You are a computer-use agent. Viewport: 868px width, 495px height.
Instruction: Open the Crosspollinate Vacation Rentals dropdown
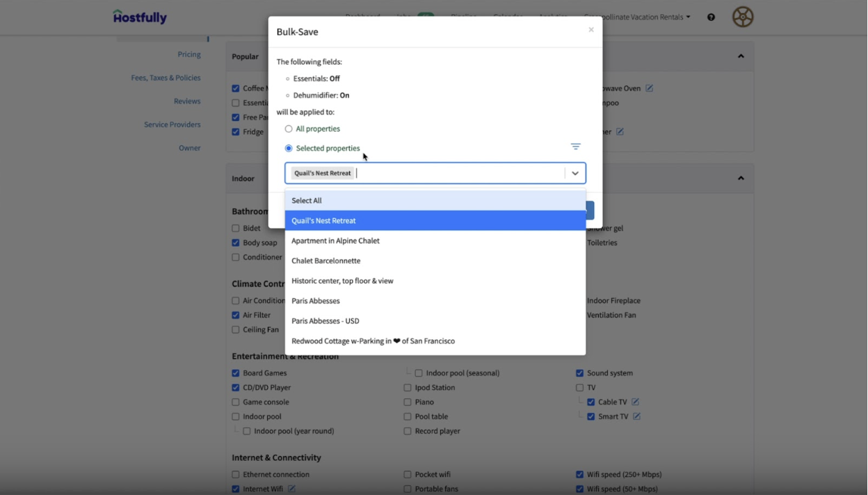pyautogui.click(x=637, y=17)
